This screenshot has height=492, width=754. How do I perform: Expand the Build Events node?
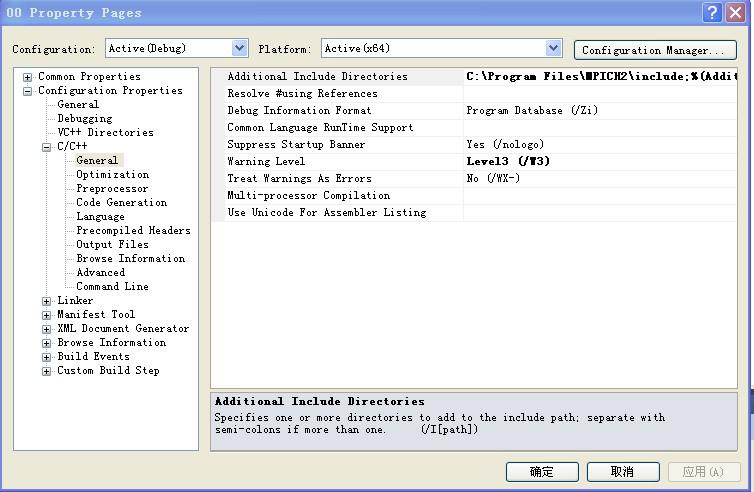click(x=47, y=357)
